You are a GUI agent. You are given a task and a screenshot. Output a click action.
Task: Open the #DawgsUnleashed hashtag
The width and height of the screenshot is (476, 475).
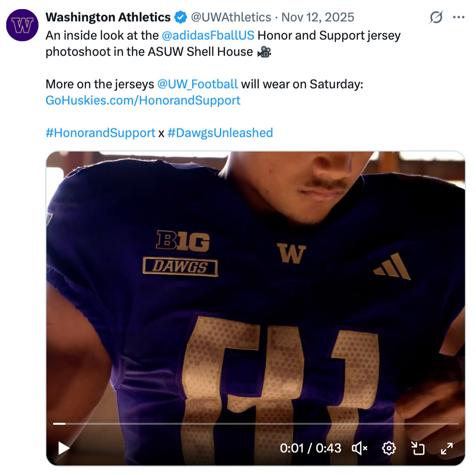[x=220, y=132]
